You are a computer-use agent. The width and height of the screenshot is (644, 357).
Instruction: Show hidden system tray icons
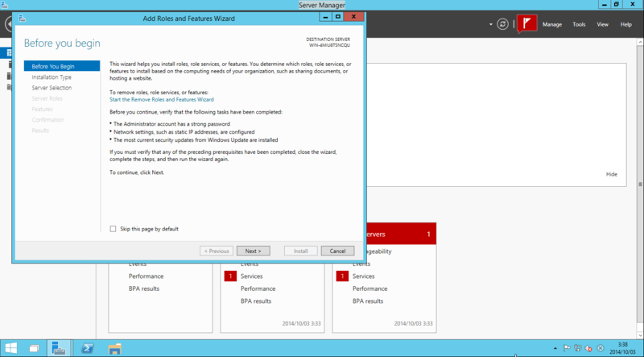click(x=555, y=348)
